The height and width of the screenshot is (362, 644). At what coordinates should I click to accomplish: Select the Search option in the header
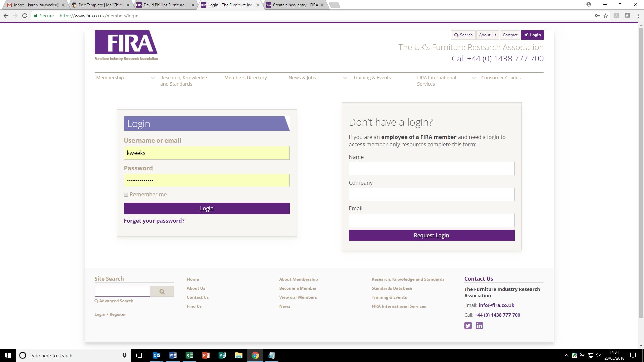click(x=463, y=35)
